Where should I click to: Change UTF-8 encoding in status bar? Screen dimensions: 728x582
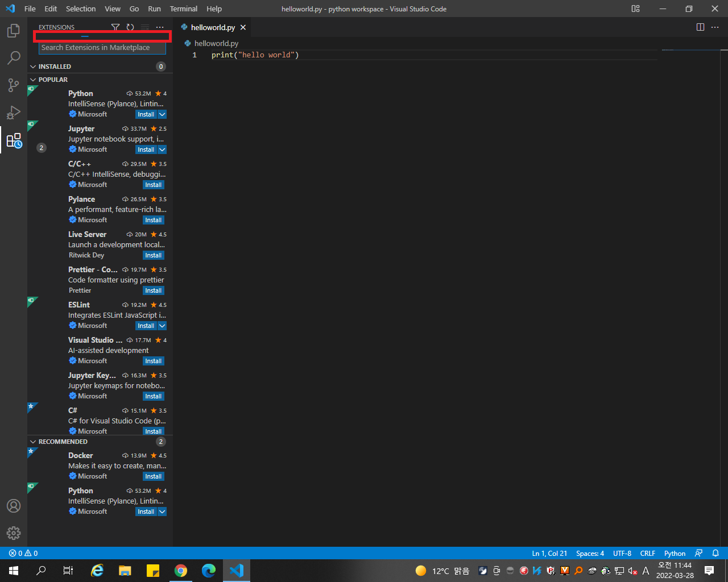point(622,553)
